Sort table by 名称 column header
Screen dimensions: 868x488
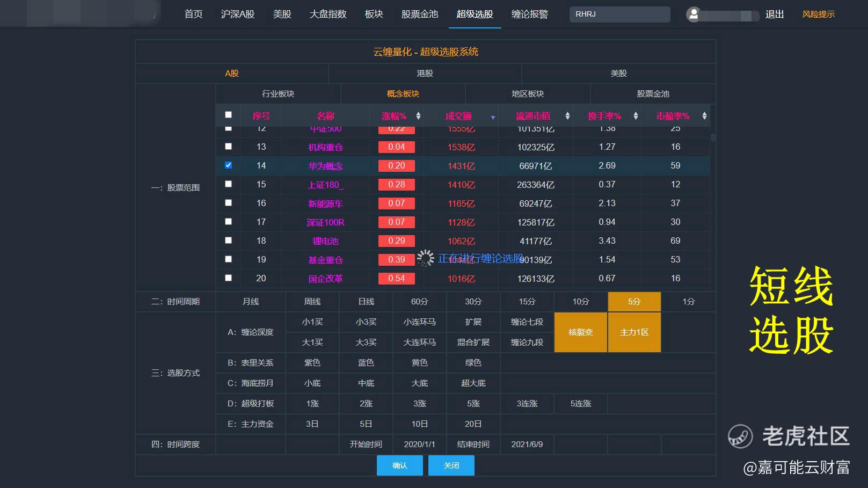click(x=325, y=116)
